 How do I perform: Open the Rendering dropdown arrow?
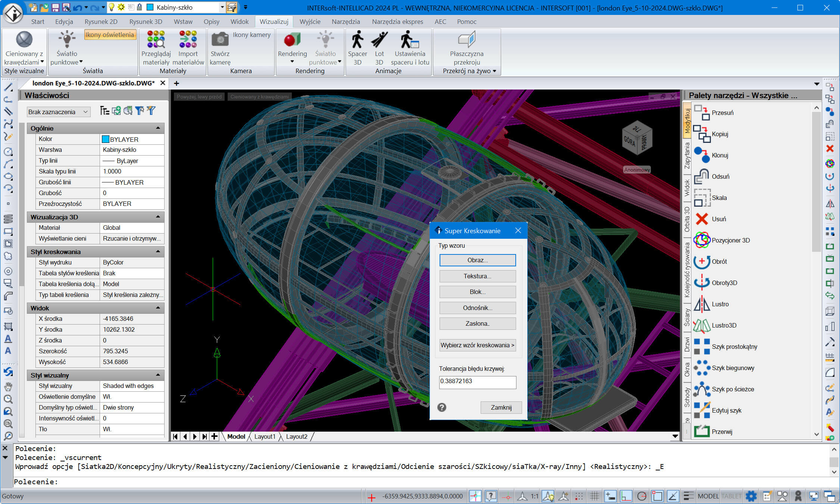(x=292, y=62)
